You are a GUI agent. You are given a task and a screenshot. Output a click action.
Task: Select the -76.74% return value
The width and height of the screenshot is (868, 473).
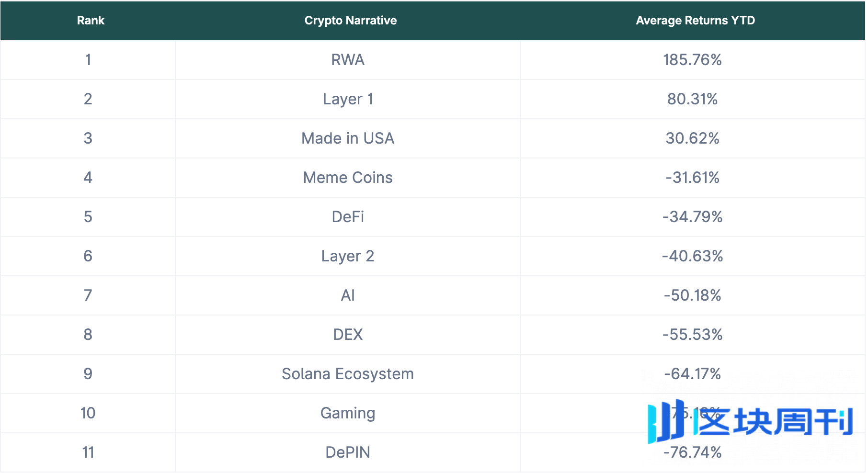(x=692, y=452)
